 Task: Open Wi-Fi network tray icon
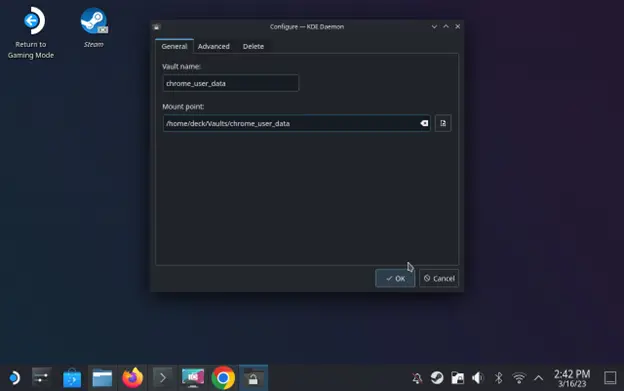519,378
